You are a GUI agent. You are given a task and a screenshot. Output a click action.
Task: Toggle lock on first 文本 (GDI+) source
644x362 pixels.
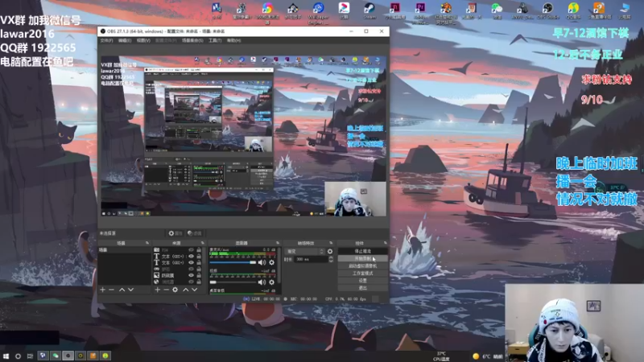coord(199,256)
